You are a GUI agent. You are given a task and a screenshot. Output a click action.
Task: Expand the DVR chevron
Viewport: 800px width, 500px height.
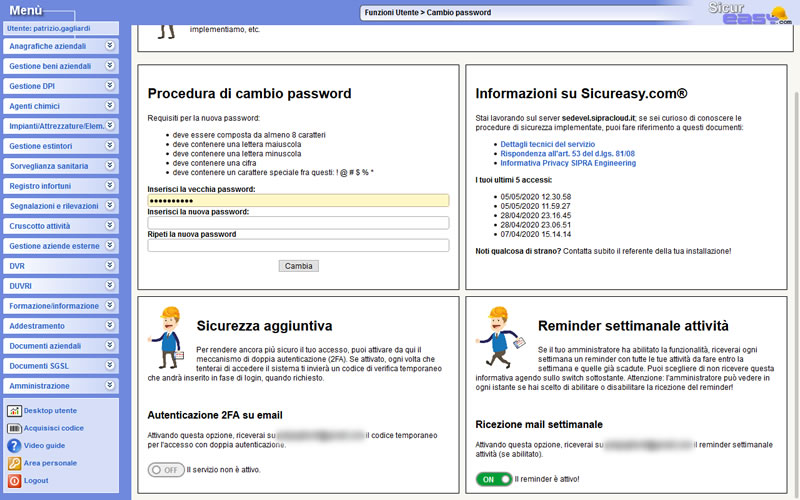coord(110,265)
